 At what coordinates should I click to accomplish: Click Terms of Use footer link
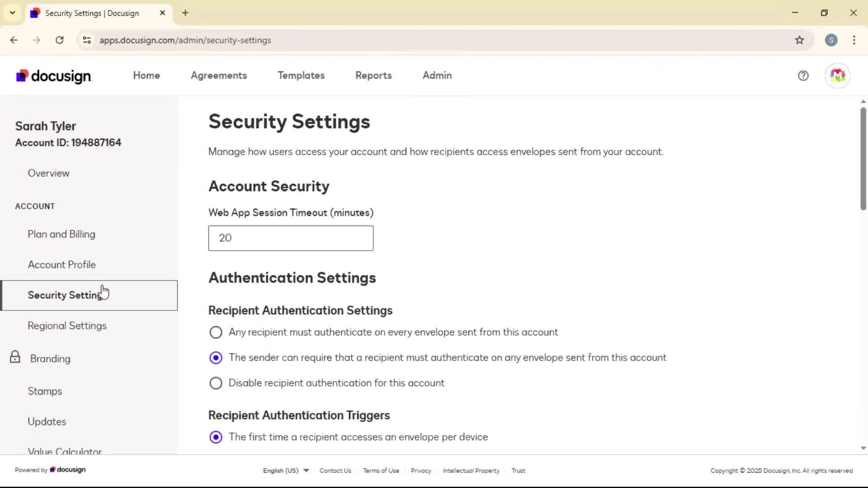381,470
